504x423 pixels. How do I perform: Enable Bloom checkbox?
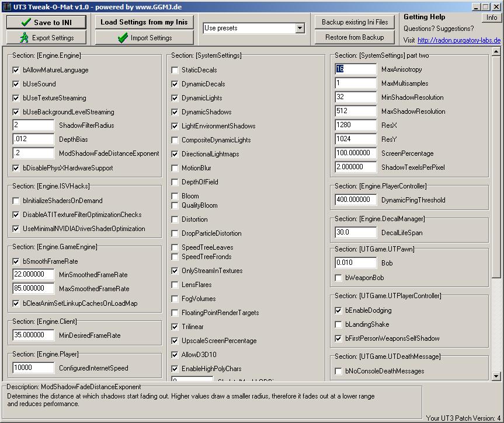175,196
